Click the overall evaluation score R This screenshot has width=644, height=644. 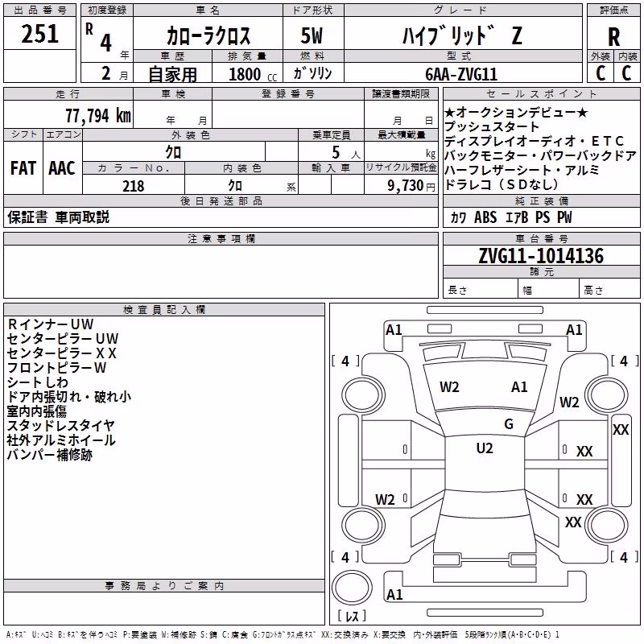[x=613, y=37]
